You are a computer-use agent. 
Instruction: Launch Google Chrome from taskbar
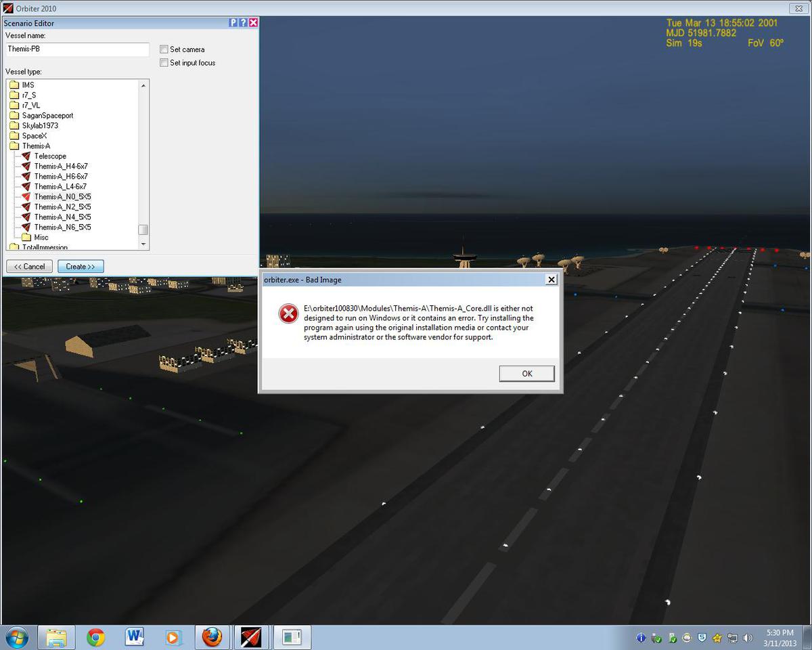tap(95, 638)
